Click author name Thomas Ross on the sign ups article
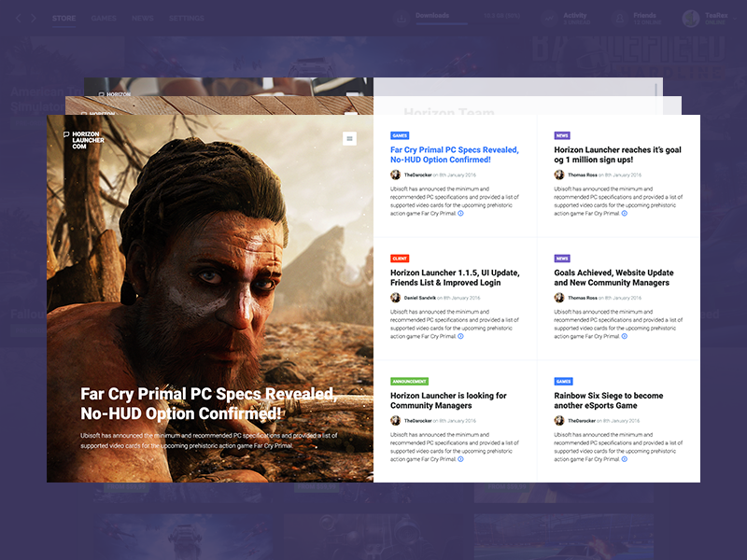Image resolution: width=747 pixels, height=560 pixels. tap(582, 175)
